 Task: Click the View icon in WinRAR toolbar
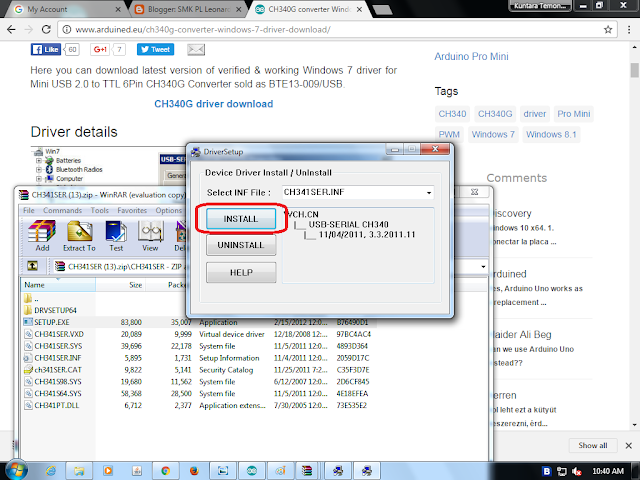point(150,236)
